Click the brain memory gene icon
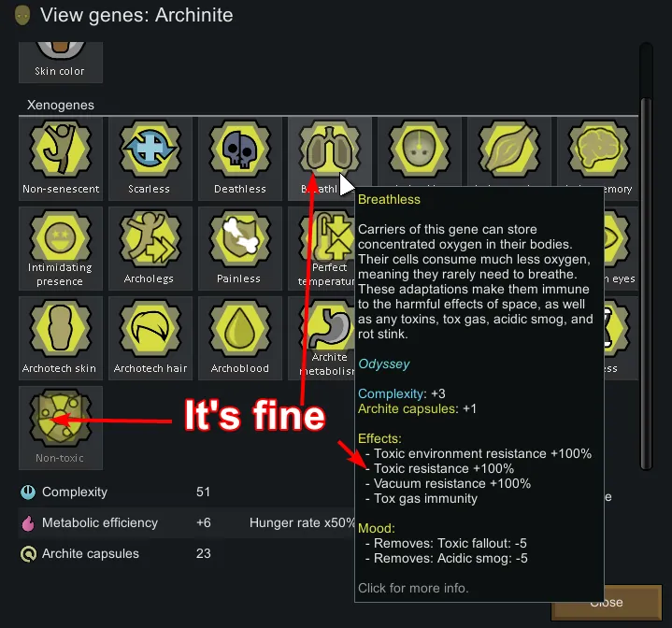 point(598,150)
